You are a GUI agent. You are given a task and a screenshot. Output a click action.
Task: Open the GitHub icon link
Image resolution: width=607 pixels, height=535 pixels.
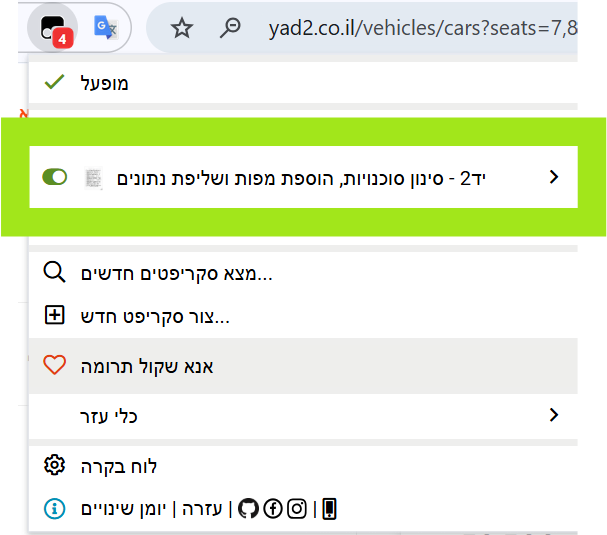click(248, 508)
